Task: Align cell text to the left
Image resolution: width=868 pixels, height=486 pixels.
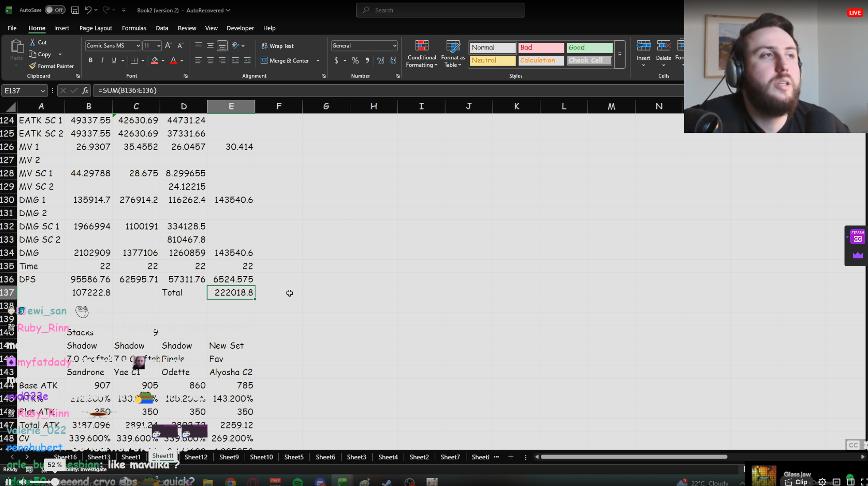Action: [198, 60]
